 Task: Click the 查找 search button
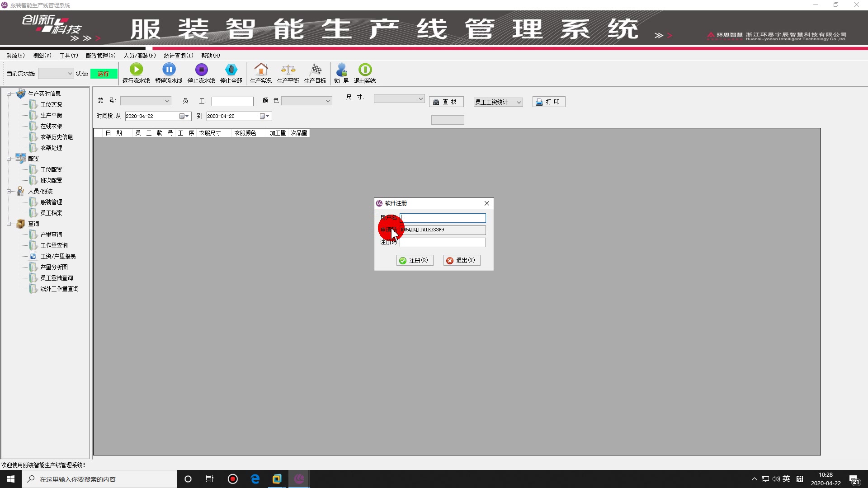pyautogui.click(x=446, y=102)
